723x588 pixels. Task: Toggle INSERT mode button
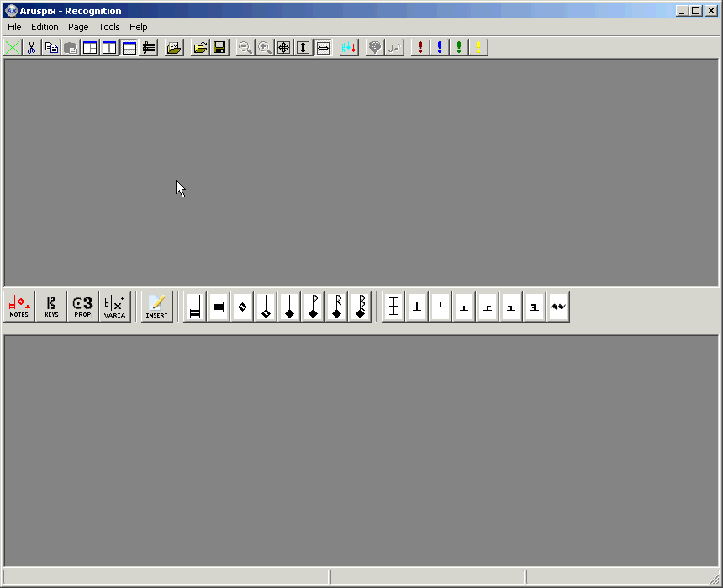click(156, 307)
